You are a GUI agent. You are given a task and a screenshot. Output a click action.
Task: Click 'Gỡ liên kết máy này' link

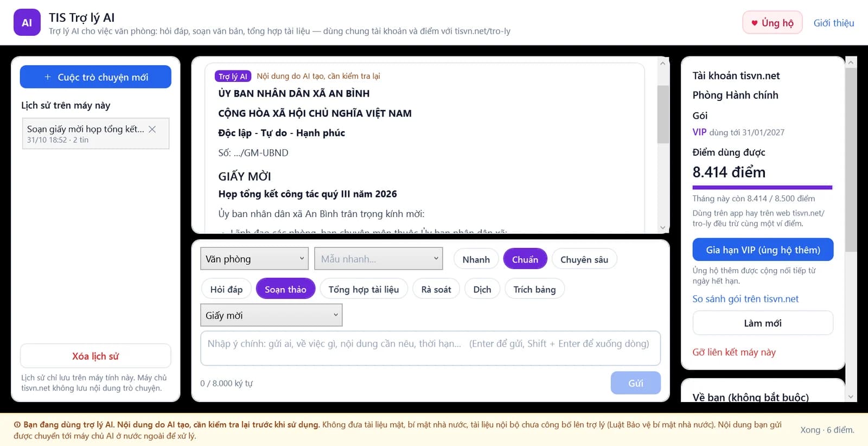(734, 352)
